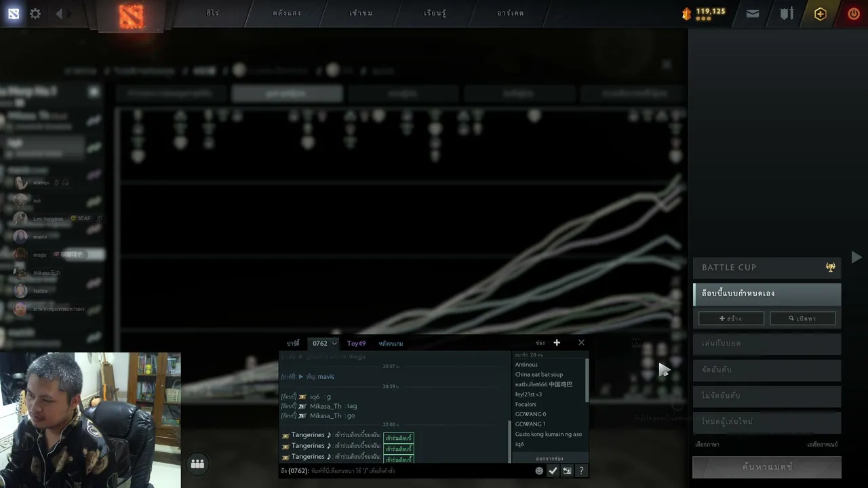868x488 pixels.
Task: Click the red power quit icon
Action: pos(854,14)
